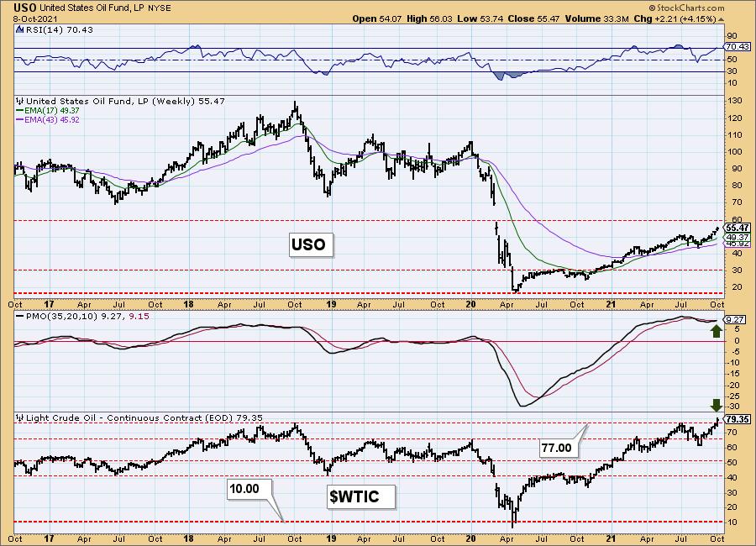Viewport: 756px width, 546px height.
Task: Click the Open 54.07 value
Action: 377,18
